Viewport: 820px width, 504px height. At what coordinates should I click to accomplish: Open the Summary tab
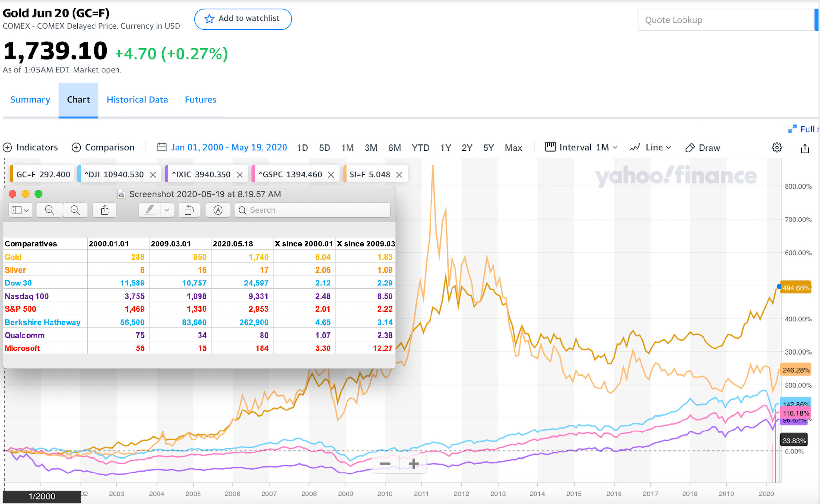point(30,100)
